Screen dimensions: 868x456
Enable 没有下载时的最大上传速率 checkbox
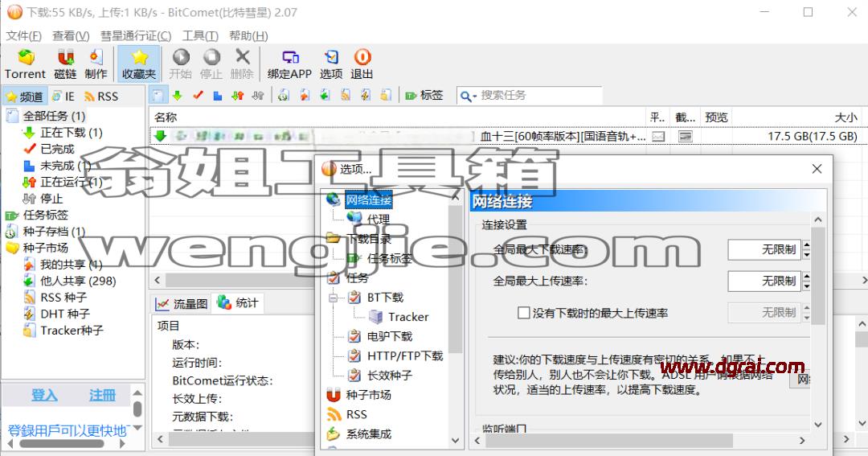click(x=523, y=313)
